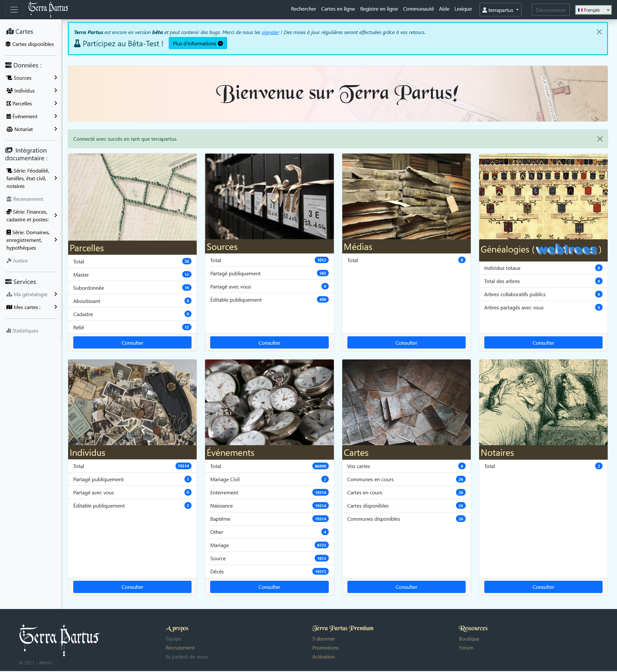Click Plus d'informations button
617x672 pixels.
pyautogui.click(x=198, y=44)
